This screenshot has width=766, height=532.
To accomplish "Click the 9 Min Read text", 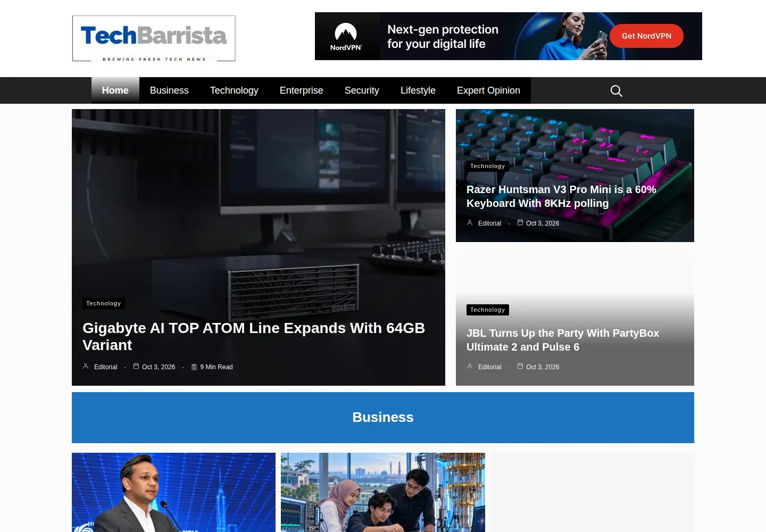I will tap(217, 367).
